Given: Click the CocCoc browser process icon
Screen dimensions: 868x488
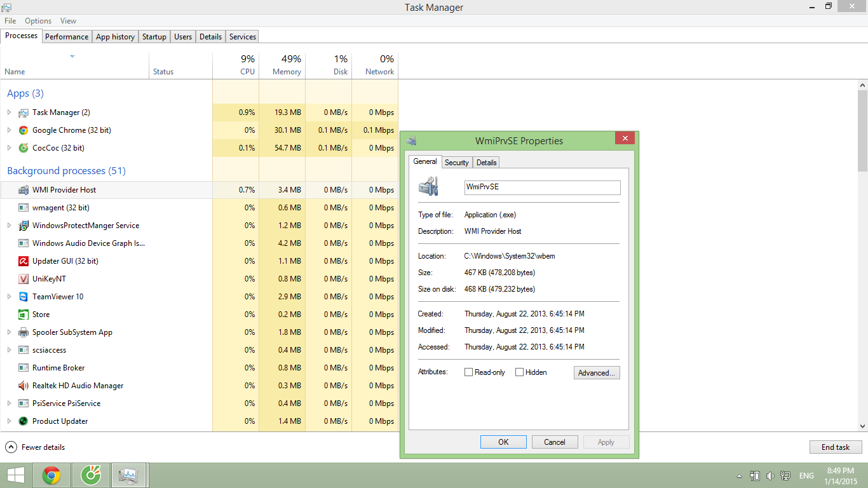Looking at the screenshot, I should [24, 148].
